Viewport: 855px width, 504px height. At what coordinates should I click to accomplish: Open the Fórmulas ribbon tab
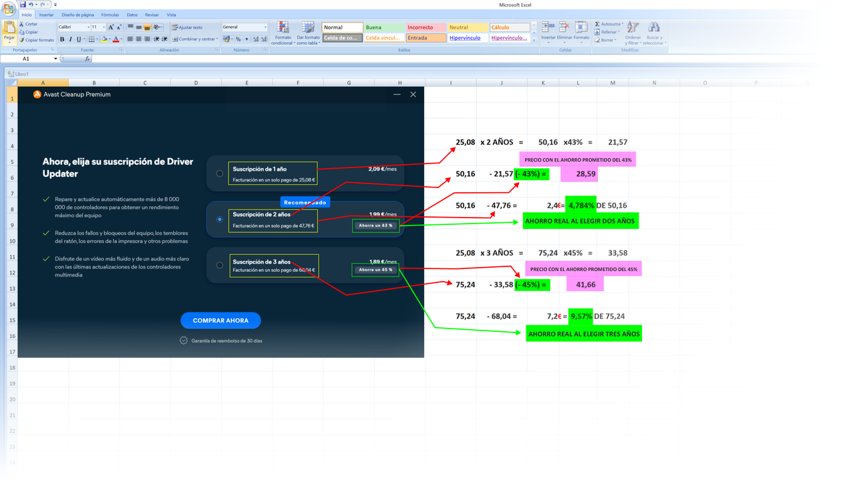pyautogui.click(x=110, y=15)
